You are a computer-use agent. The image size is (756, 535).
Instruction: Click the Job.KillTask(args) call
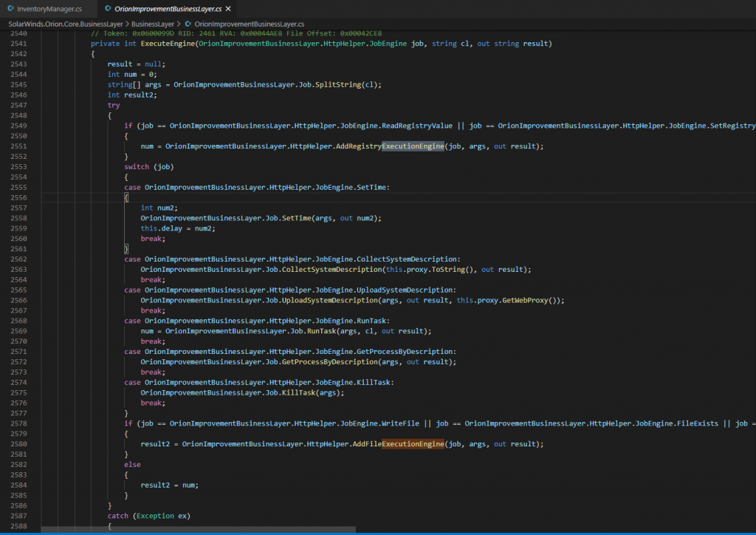click(242, 392)
